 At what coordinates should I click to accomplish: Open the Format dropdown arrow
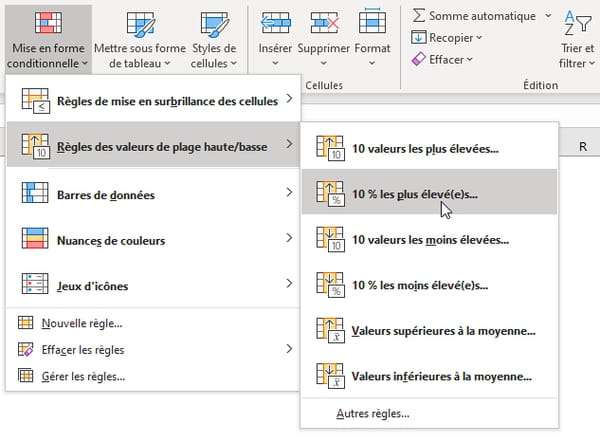pos(372,63)
